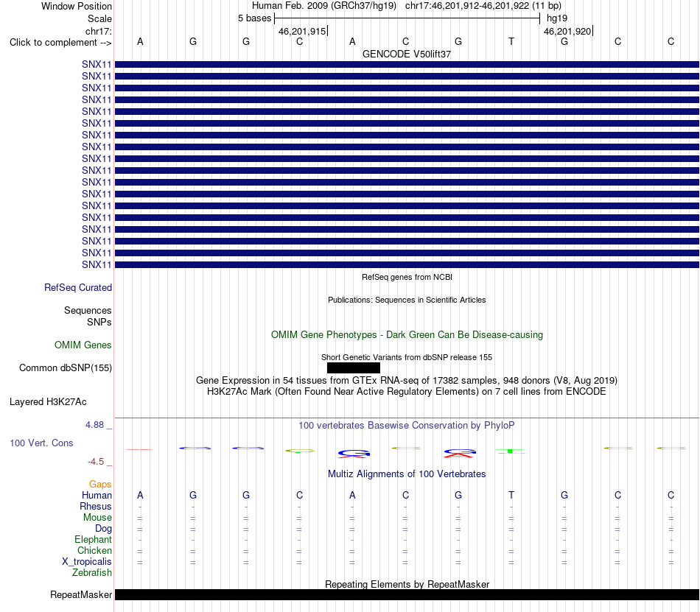This screenshot has height=612, width=700.
Task: Open the '100 Vert. Cons' track label
Action: (41, 443)
